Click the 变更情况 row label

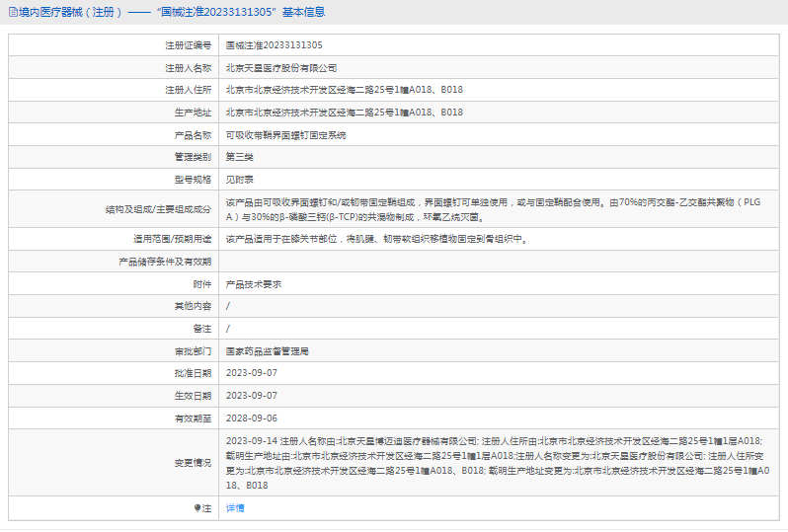pos(193,463)
